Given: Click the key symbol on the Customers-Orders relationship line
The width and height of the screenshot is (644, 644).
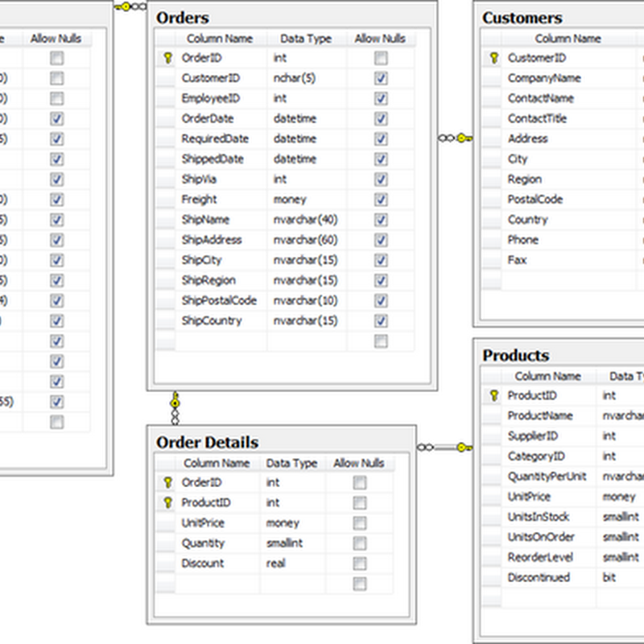Looking at the screenshot, I should pyautogui.click(x=461, y=137).
